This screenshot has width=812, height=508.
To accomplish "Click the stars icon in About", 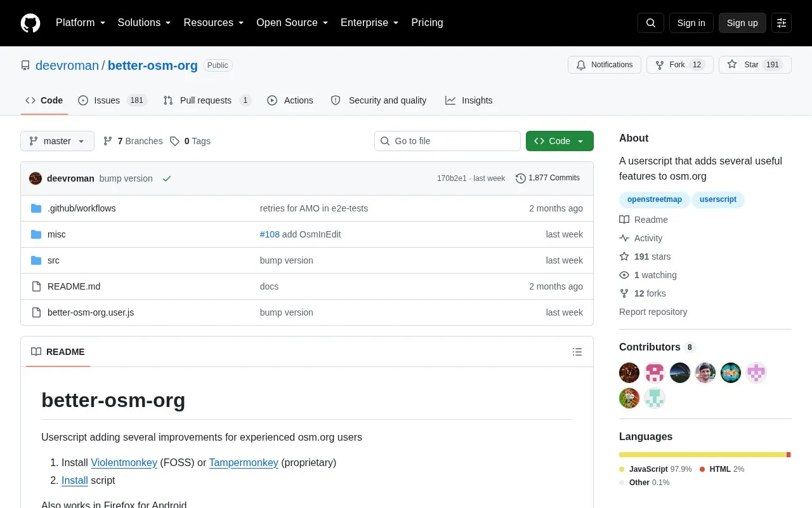I will [624, 257].
